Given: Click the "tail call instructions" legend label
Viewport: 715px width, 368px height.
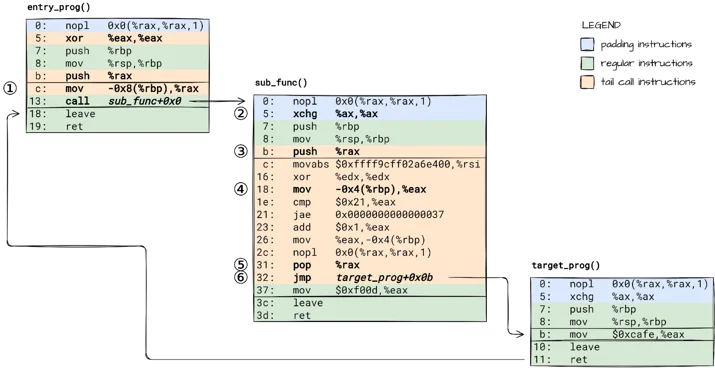Looking at the screenshot, I should (x=648, y=82).
